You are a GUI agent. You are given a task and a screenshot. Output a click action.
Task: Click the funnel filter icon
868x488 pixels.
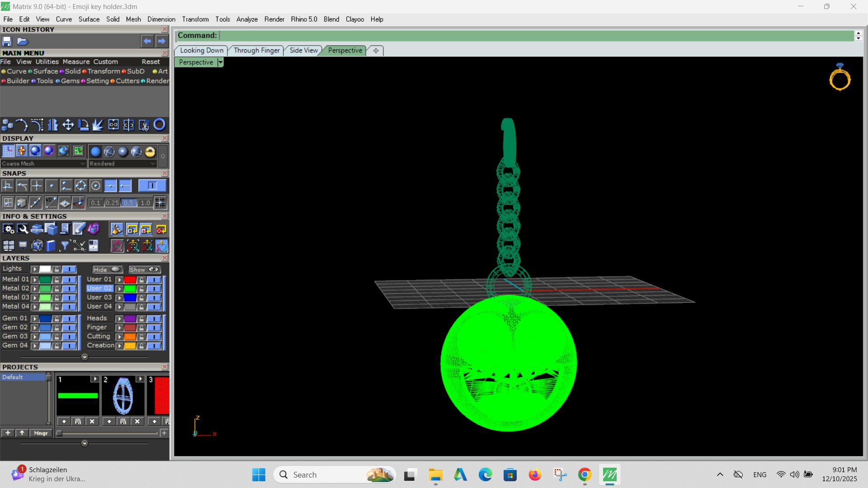(x=65, y=245)
